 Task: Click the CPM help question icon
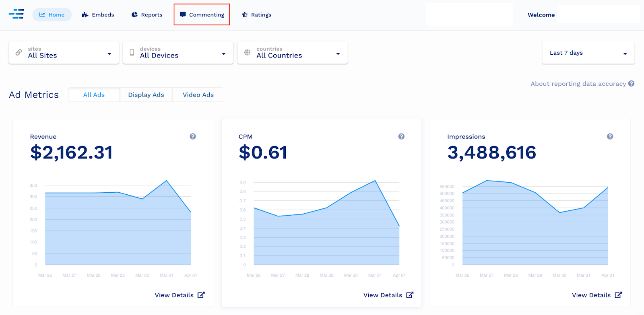(401, 136)
